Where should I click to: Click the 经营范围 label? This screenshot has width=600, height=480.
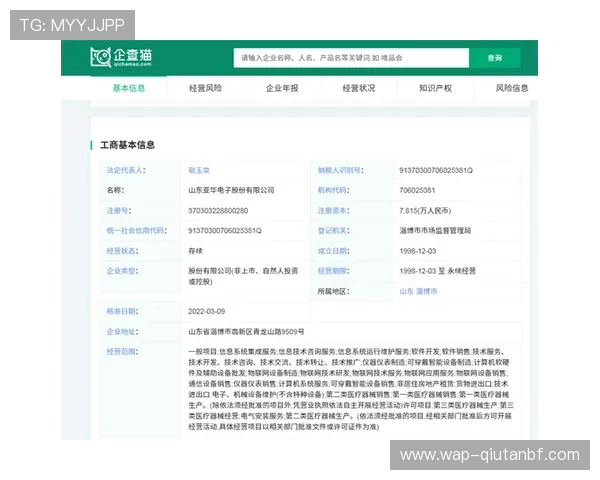click(x=122, y=351)
